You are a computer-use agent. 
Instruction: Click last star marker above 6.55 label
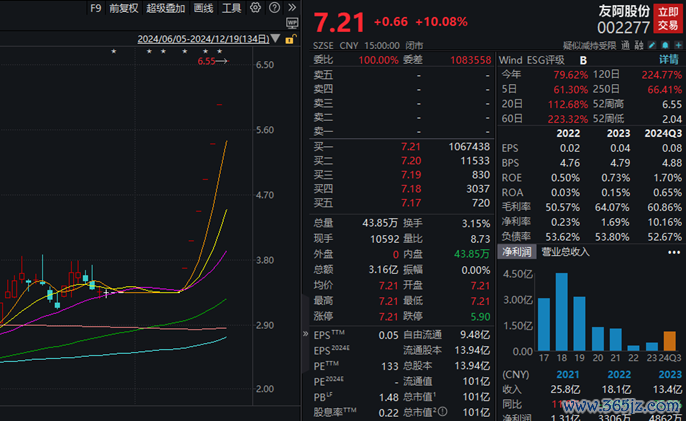pyautogui.click(x=220, y=52)
